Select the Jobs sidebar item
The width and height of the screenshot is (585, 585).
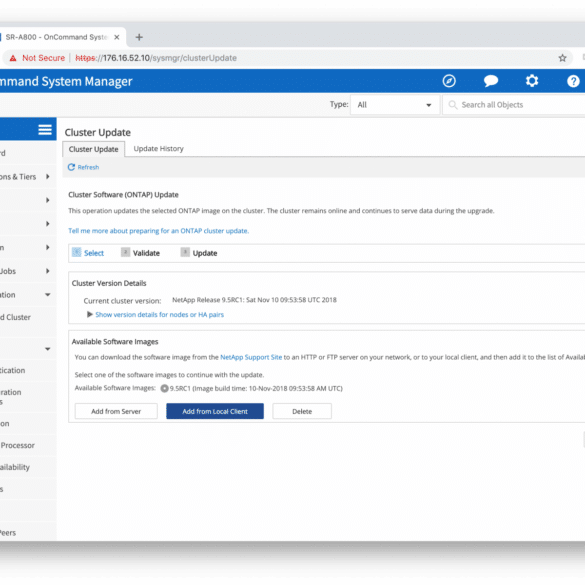tap(8, 271)
